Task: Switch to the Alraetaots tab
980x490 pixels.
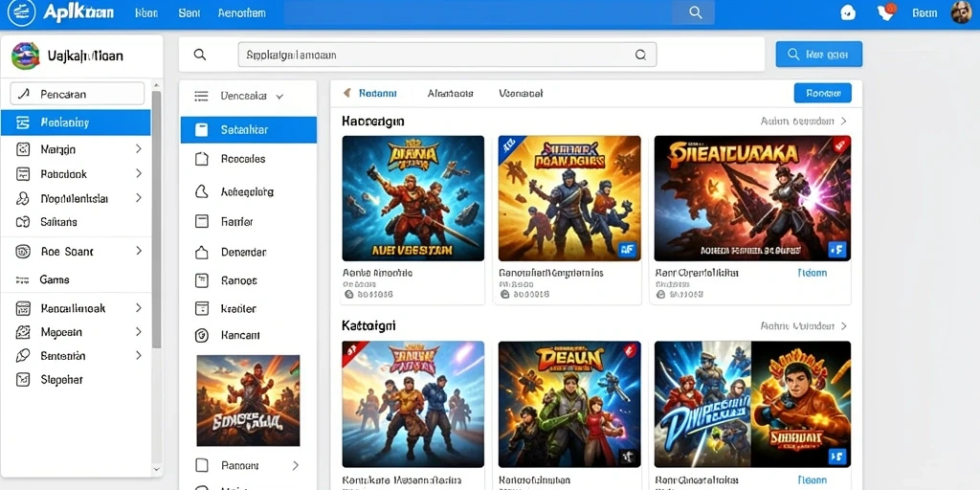Action: (x=450, y=93)
